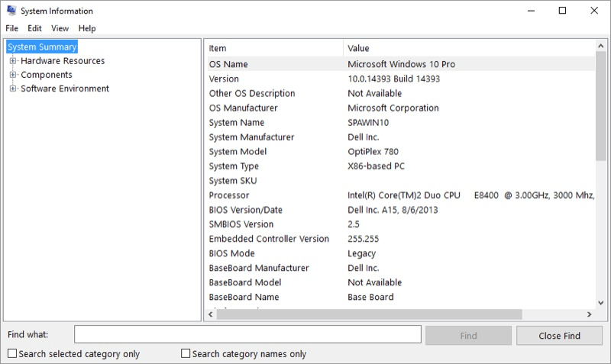Select the BIOS Mode row
This screenshot has height=364, width=611.
click(x=401, y=253)
